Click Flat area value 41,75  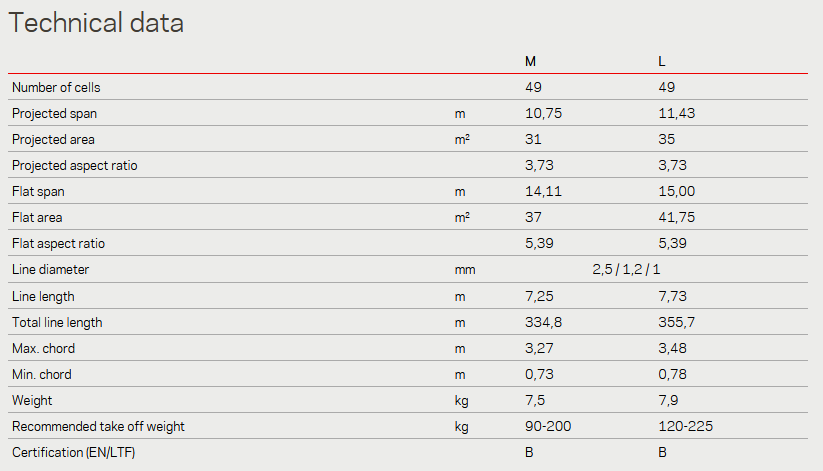(677, 217)
